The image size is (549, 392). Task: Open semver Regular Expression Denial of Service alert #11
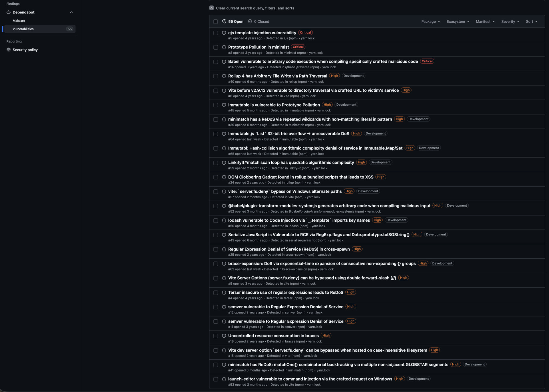286,321
